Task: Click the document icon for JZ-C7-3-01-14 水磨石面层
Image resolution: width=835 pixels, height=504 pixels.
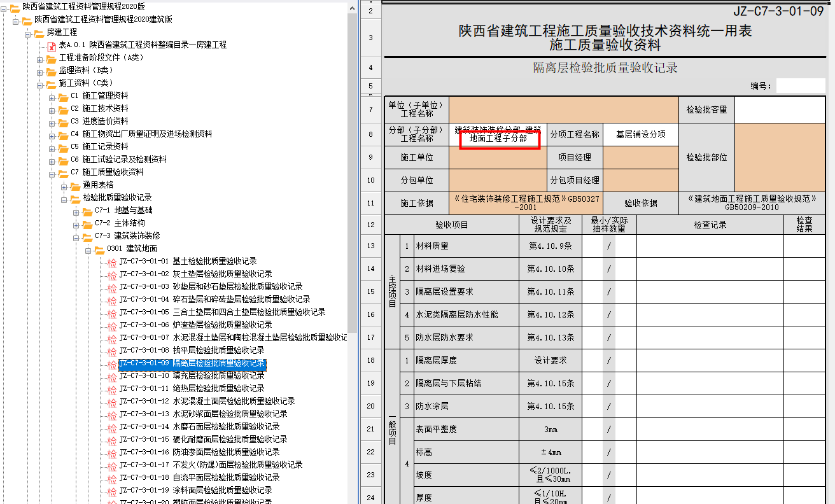Action: click(x=111, y=428)
